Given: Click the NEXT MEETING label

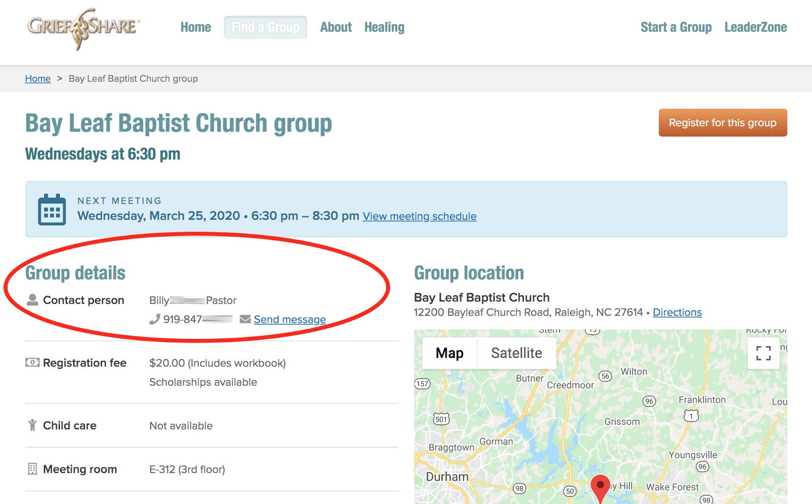Looking at the screenshot, I should 119,201.
